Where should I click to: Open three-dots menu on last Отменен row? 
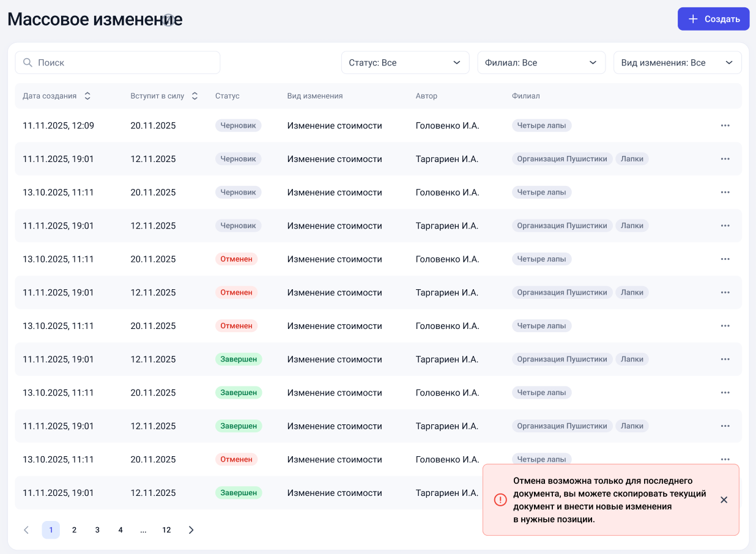725,459
